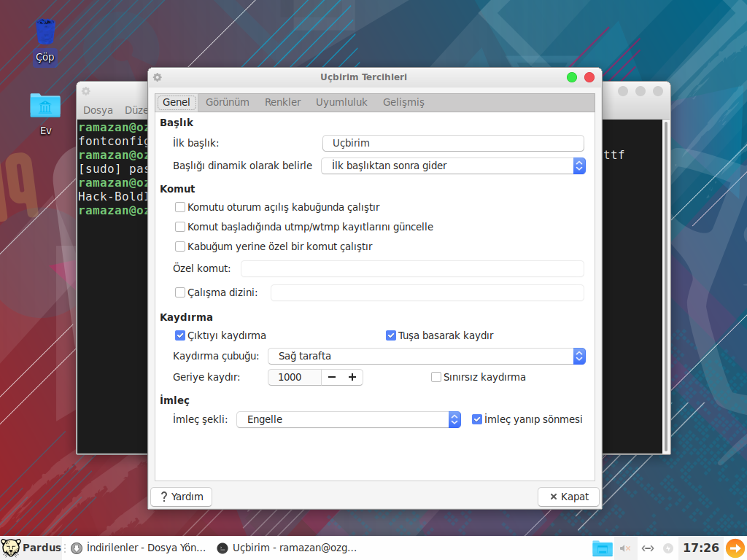747x560 pixels.
Task: Toggle the muted volume icon in tray
Action: (x=625, y=548)
